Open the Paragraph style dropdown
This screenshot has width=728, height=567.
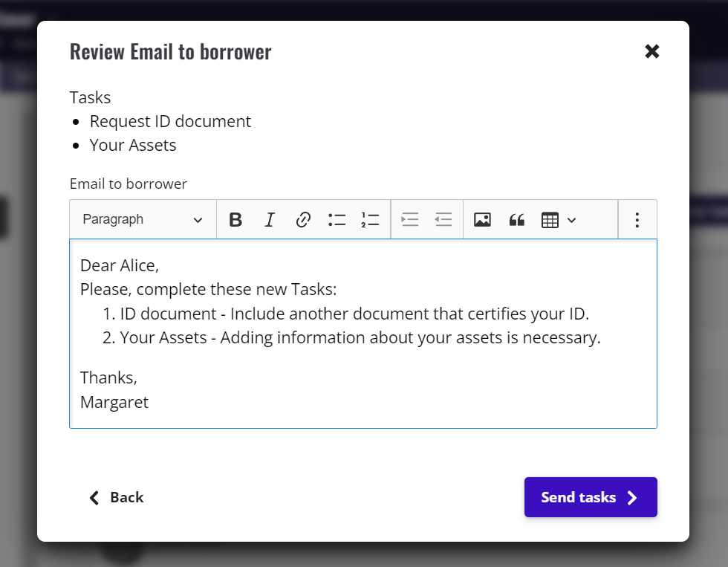click(143, 220)
